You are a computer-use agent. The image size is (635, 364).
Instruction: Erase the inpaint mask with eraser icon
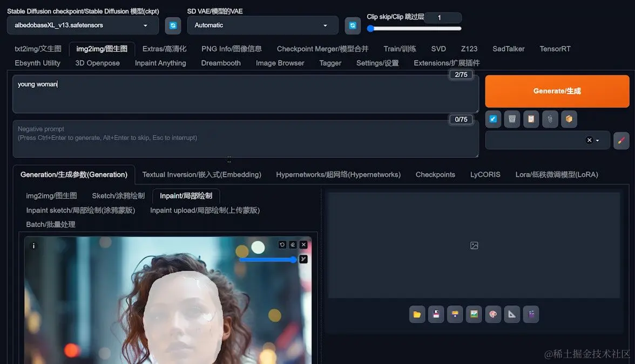[x=293, y=245]
